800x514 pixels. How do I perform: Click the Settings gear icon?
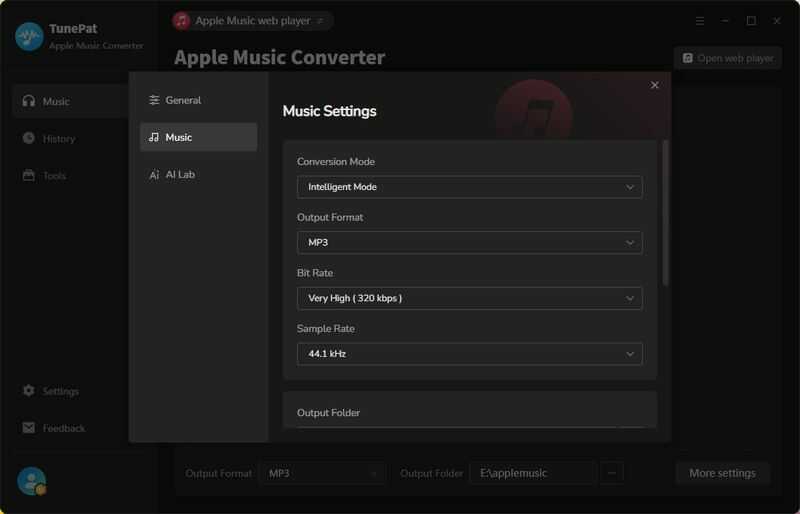click(29, 390)
